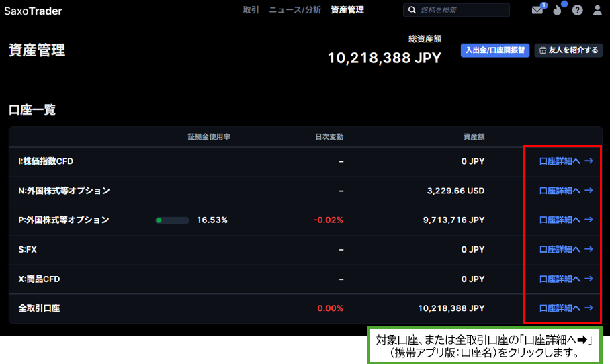Open the 取引 menu tab
610x364 pixels.
(x=251, y=9)
